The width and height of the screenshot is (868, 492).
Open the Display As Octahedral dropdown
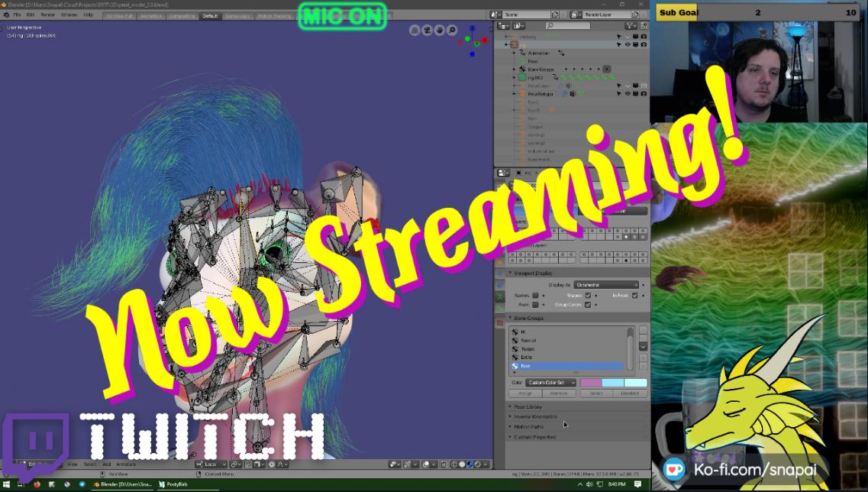click(606, 285)
